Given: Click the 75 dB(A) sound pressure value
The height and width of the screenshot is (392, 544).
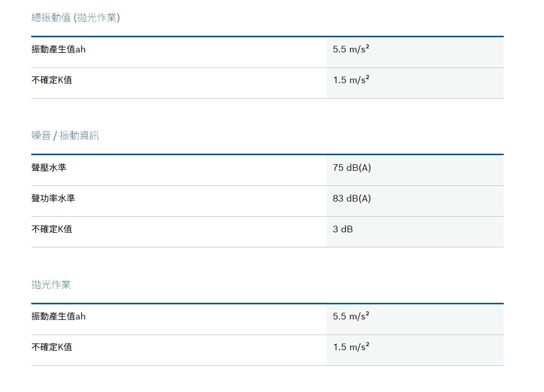Looking at the screenshot, I should [x=352, y=167].
